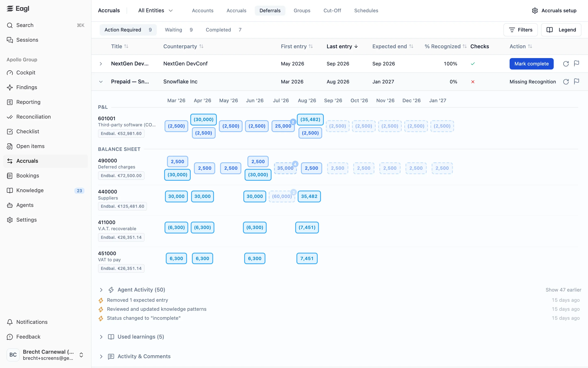Open the Legend button
The width and height of the screenshot is (588, 368).
coord(561,30)
